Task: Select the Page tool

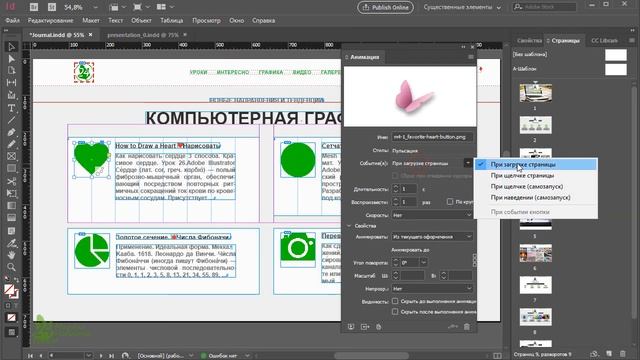Action: 11,71
